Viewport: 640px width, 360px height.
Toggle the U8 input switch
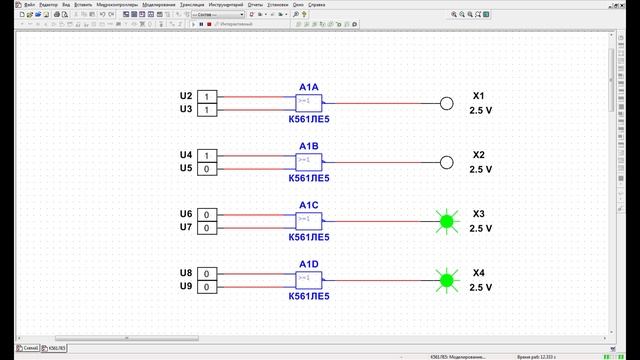coord(207,273)
